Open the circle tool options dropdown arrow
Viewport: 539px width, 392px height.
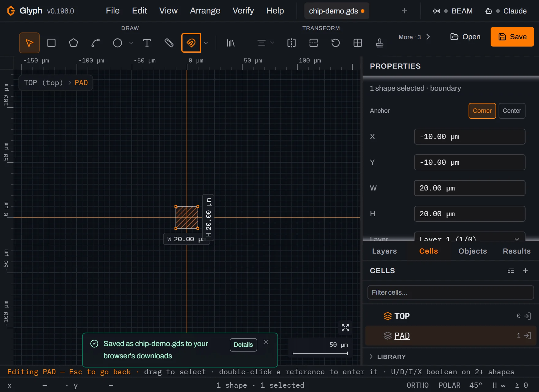point(131,43)
